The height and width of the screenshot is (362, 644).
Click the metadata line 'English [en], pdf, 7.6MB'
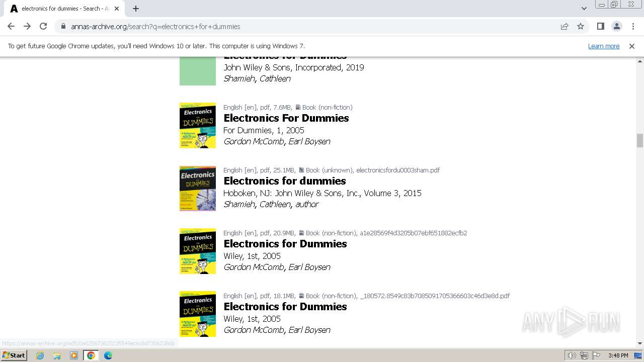pos(288,107)
